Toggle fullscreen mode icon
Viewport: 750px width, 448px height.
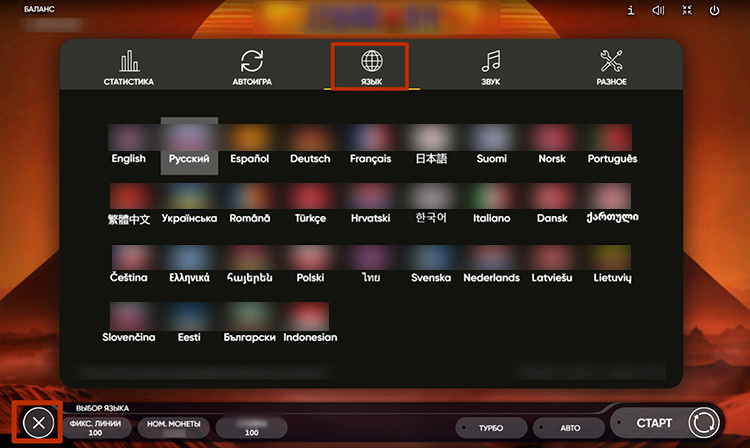pos(687,10)
